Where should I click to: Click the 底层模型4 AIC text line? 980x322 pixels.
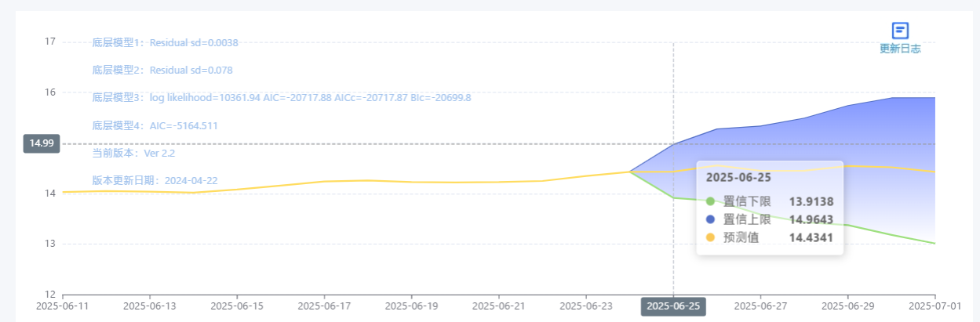click(x=155, y=125)
